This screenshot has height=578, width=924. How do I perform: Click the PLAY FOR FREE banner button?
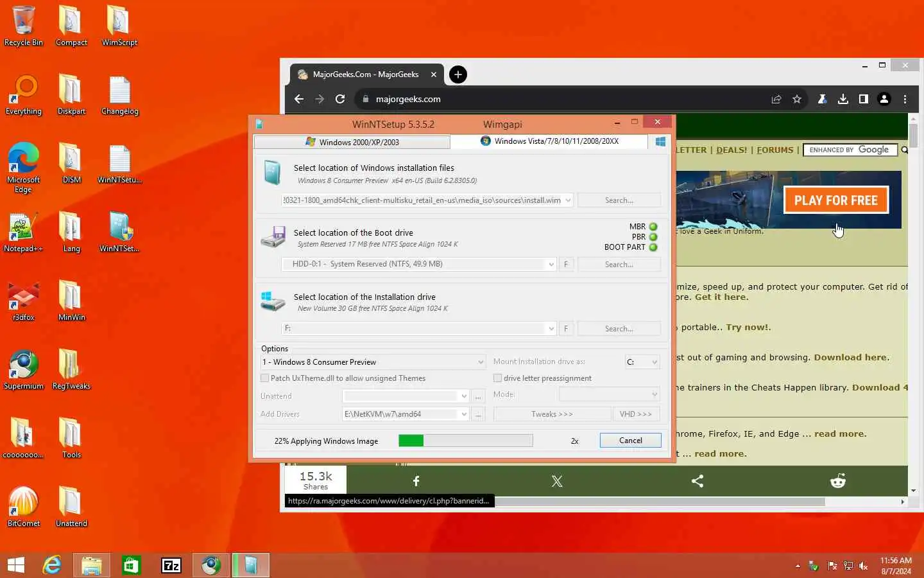tap(836, 200)
